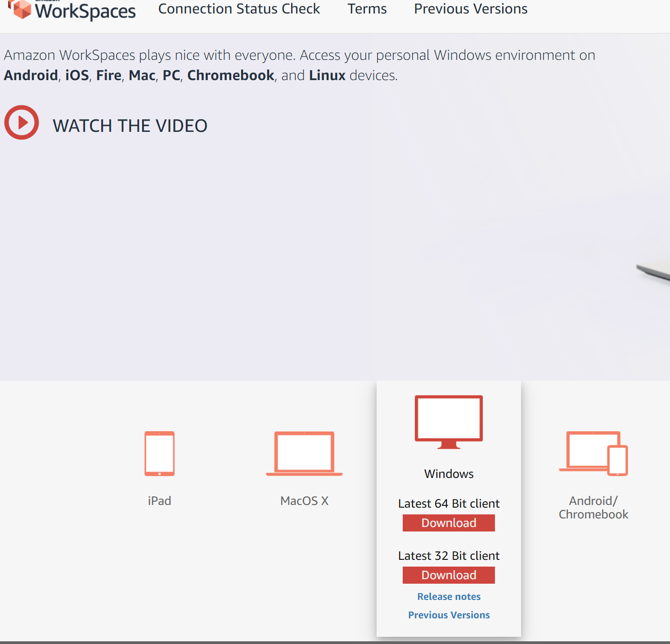Download the latest 32 Bit Windows client
The image size is (670, 644).
449,575
